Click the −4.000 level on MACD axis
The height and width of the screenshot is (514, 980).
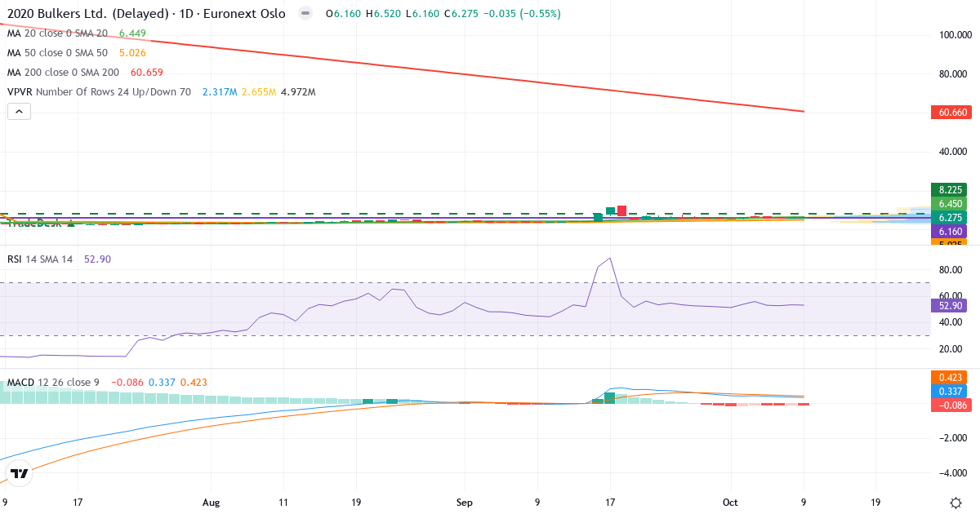pyautogui.click(x=954, y=473)
